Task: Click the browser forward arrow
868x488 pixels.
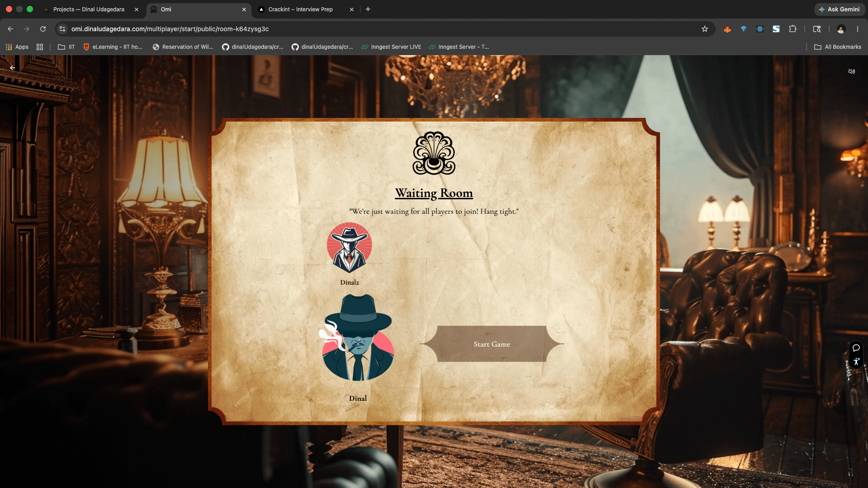Action: click(x=27, y=29)
